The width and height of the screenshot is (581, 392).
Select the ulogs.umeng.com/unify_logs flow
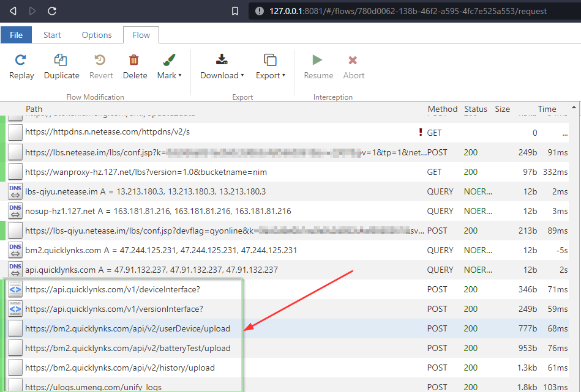point(285,385)
